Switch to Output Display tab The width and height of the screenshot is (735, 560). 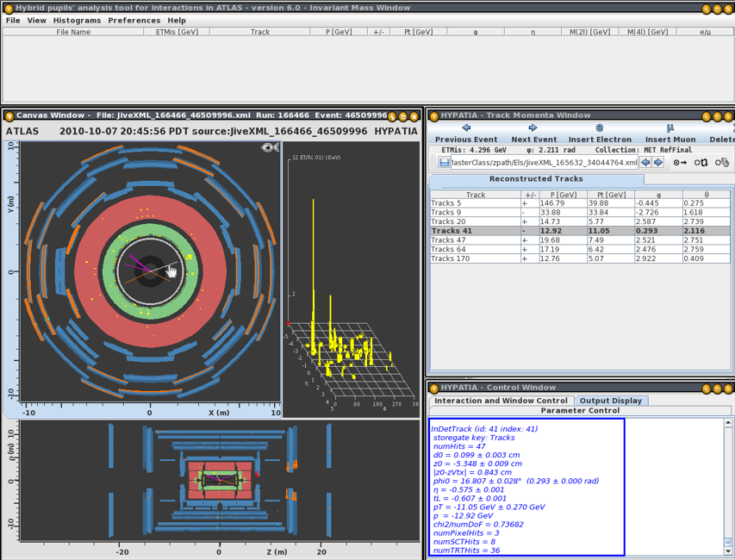coord(610,400)
